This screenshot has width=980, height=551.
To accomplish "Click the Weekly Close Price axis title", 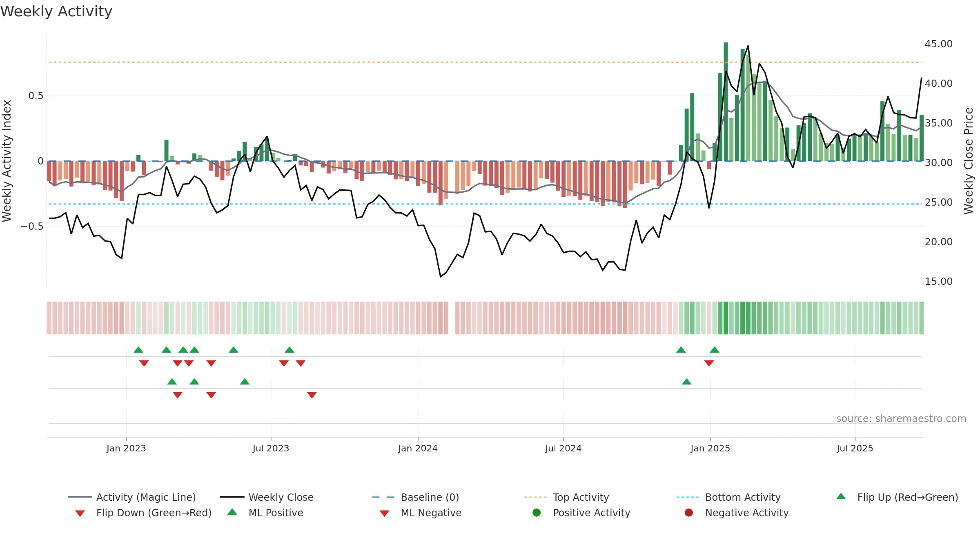I will click(969, 161).
